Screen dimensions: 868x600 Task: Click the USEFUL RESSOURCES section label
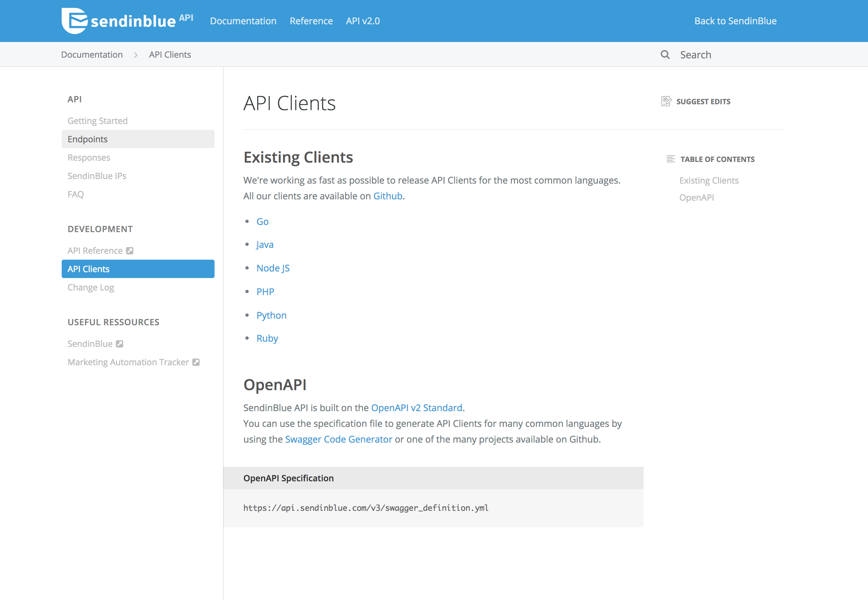[113, 322]
